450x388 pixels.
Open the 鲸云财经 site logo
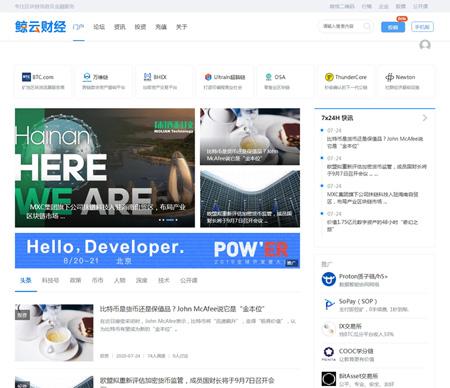pos(40,27)
